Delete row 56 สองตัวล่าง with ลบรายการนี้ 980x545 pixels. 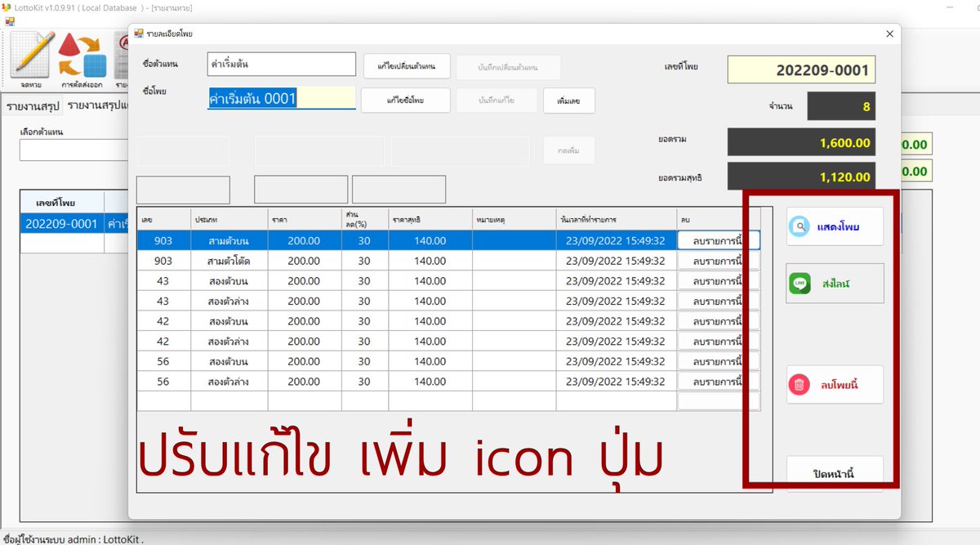pos(718,382)
